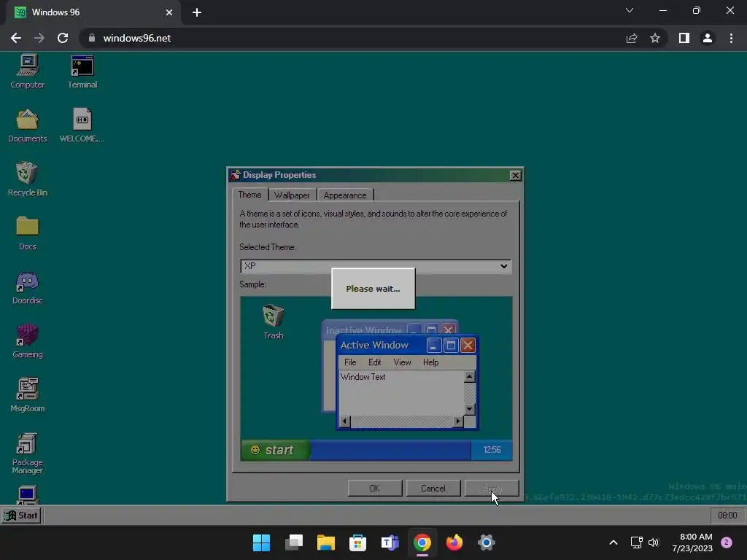Screen dimensions: 747x560
Task: Click the Windows 96 taskbar clock 08:00
Action: pos(727,516)
